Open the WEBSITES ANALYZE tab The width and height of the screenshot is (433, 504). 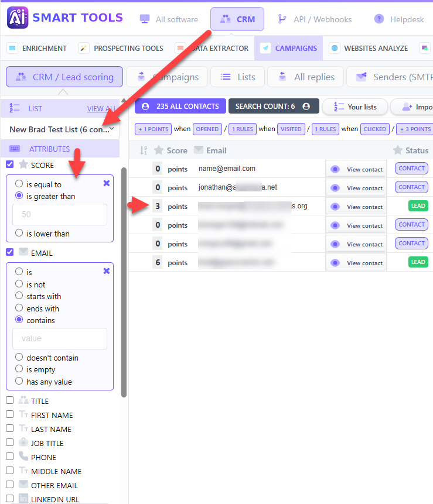click(x=369, y=48)
